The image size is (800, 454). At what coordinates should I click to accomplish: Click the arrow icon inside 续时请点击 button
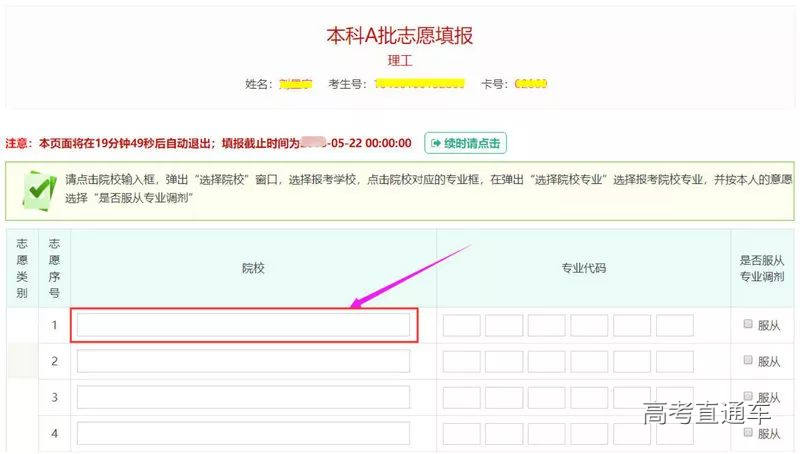(436, 143)
